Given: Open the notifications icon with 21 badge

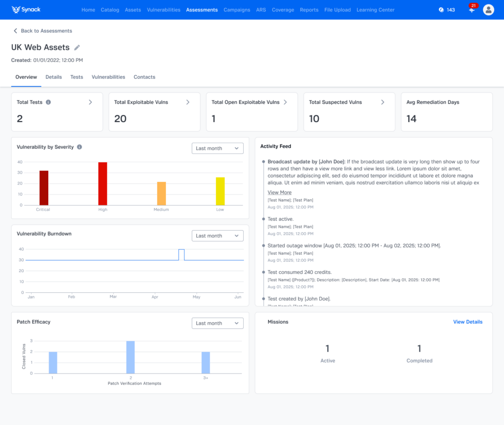Looking at the screenshot, I should (472, 9).
